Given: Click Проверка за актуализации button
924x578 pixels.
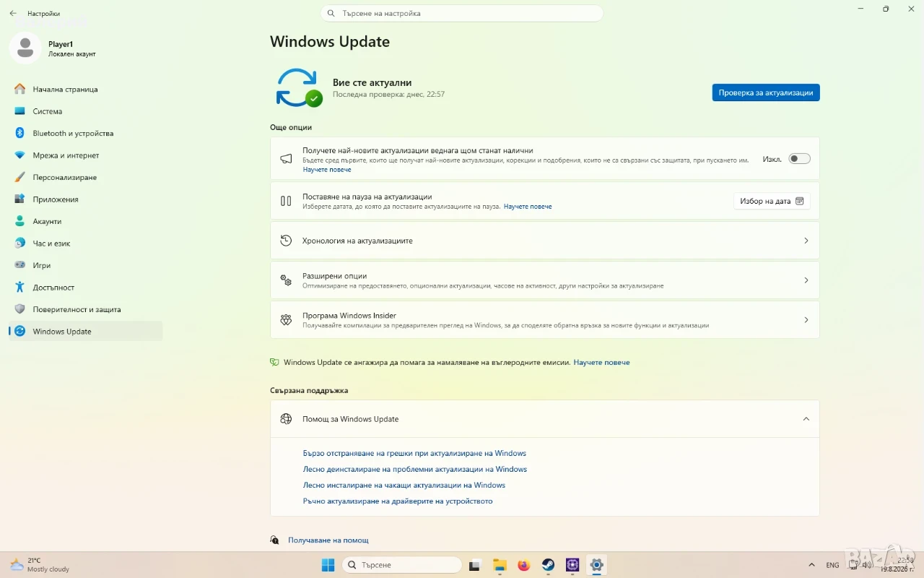Looking at the screenshot, I should point(766,92).
